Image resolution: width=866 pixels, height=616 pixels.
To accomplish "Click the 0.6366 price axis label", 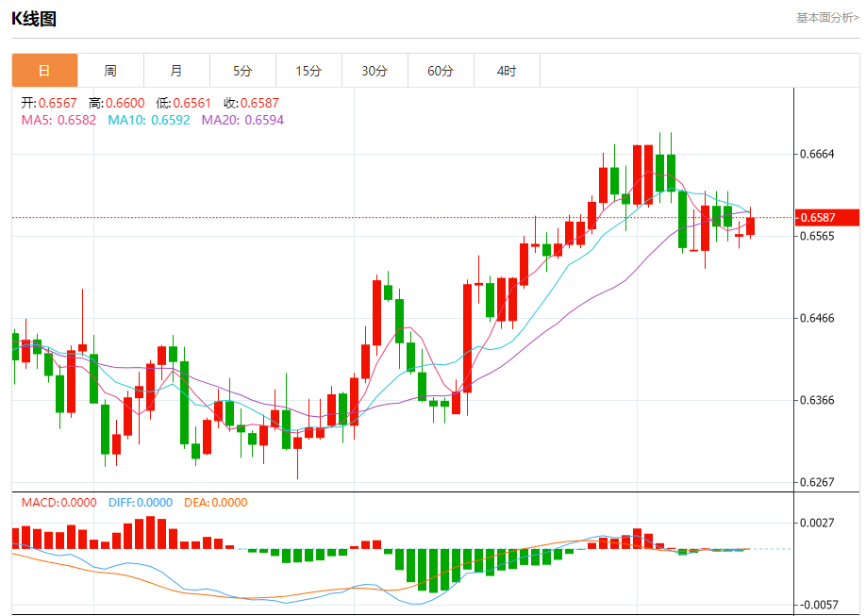I will 817,401.
